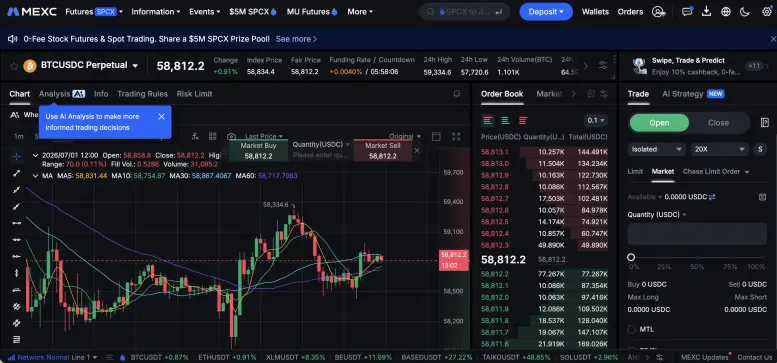The width and height of the screenshot is (777, 363).
Task: Click the transfer arrows next to 0.0000 USDC
Action: click(712, 197)
